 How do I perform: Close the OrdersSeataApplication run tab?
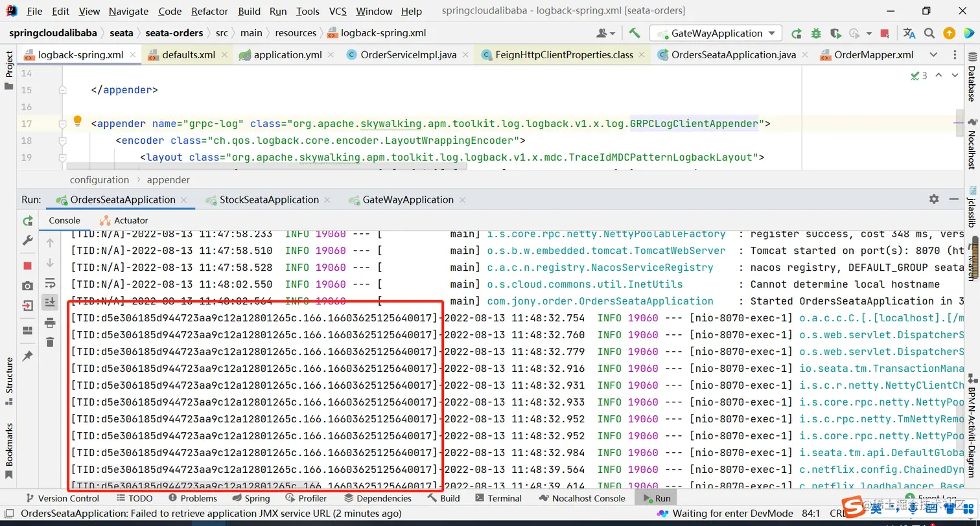[184, 200]
